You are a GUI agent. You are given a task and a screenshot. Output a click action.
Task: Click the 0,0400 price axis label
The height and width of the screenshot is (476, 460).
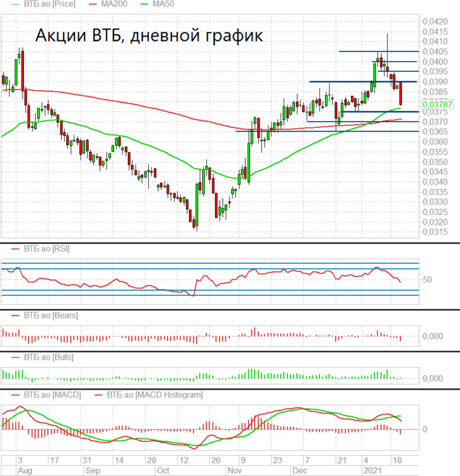pos(435,62)
